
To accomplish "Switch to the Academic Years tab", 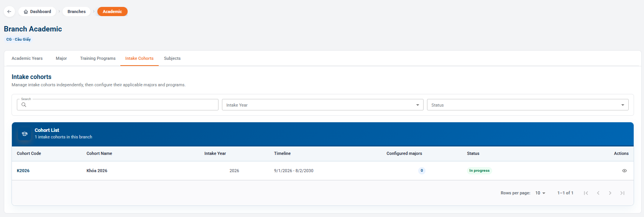I will pyautogui.click(x=27, y=58).
